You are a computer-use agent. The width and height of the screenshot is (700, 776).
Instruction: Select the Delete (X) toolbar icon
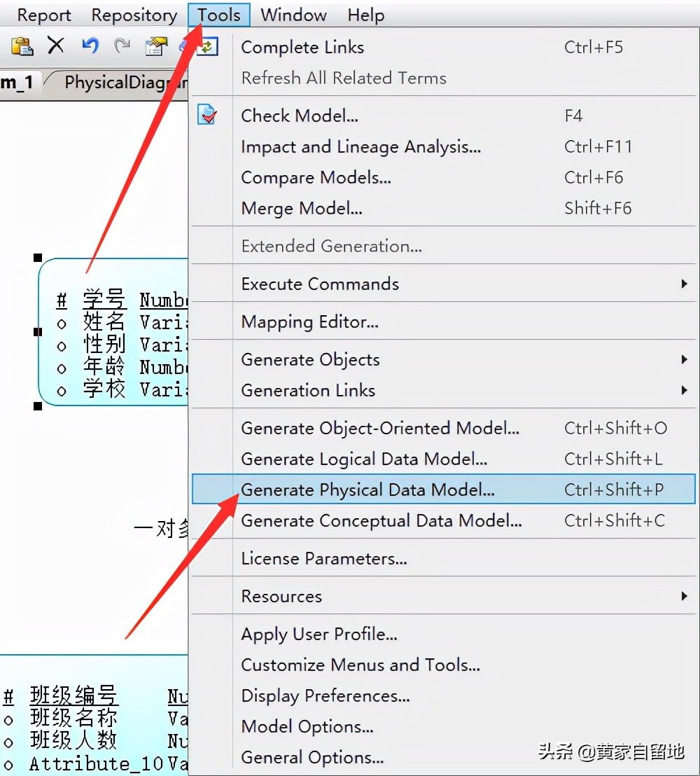[x=55, y=46]
